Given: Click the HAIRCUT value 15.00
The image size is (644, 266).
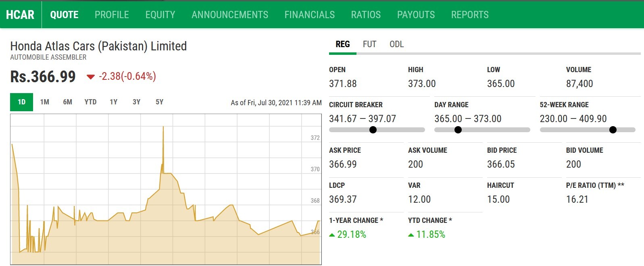Looking at the screenshot, I should [498, 199].
